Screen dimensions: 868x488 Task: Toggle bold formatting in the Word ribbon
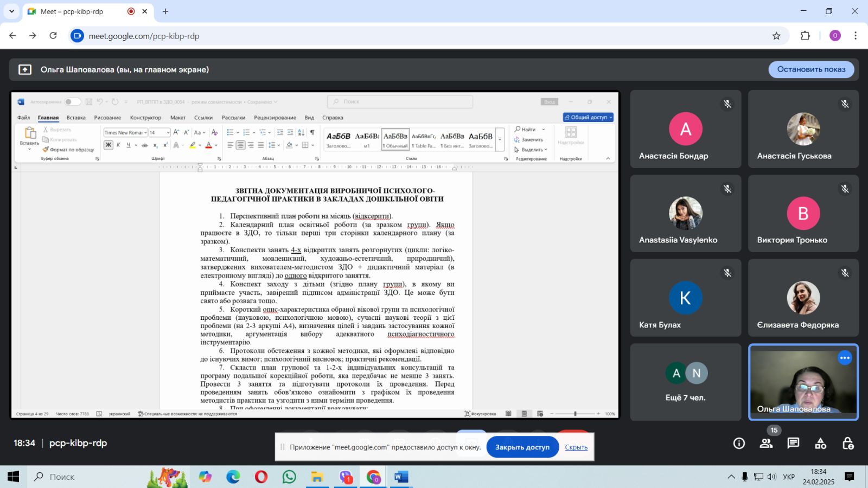tap(108, 145)
